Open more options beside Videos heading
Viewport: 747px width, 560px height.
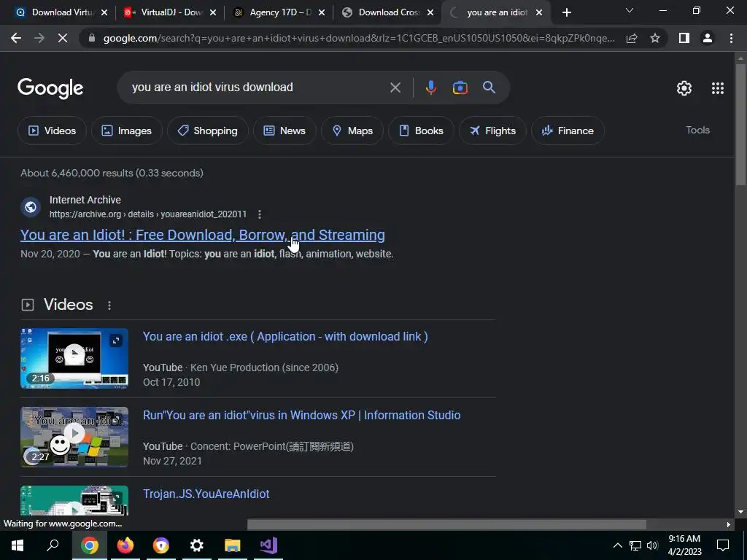coord(109,306)
